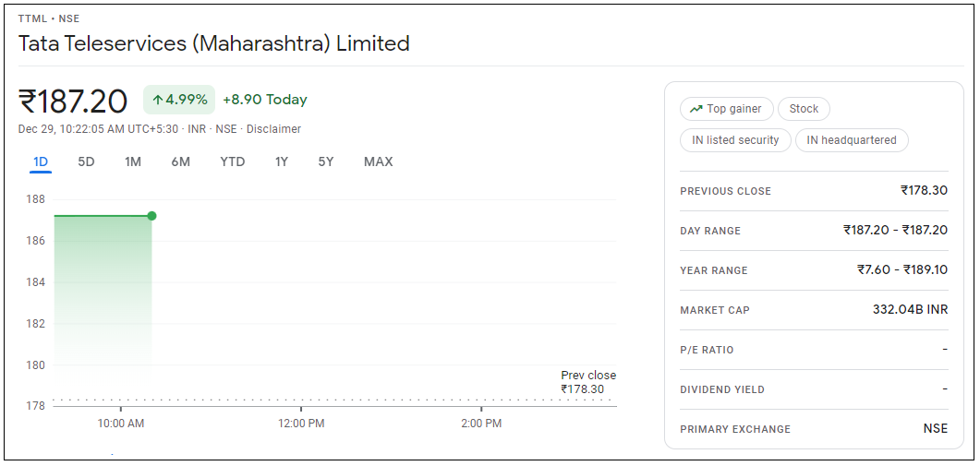Click the DAY RANGE label
The height and width of the screenshot is (466, 980).
710,231
